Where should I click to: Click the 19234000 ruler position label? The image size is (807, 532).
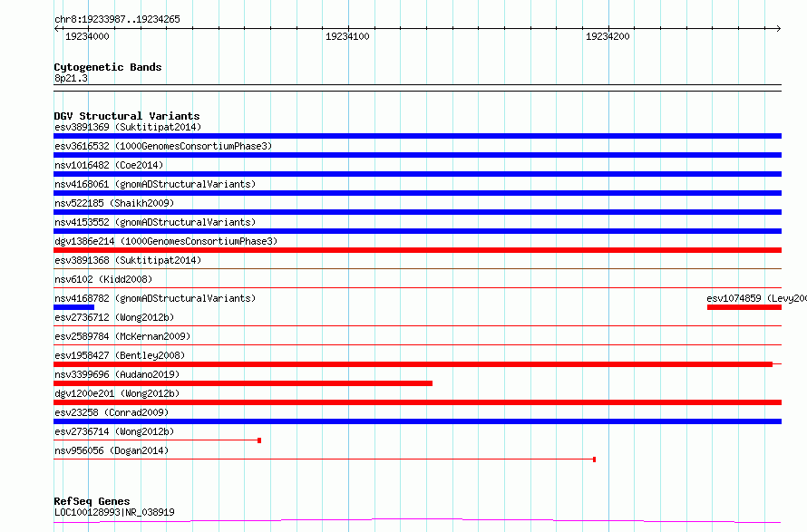[x=87, y=36]
